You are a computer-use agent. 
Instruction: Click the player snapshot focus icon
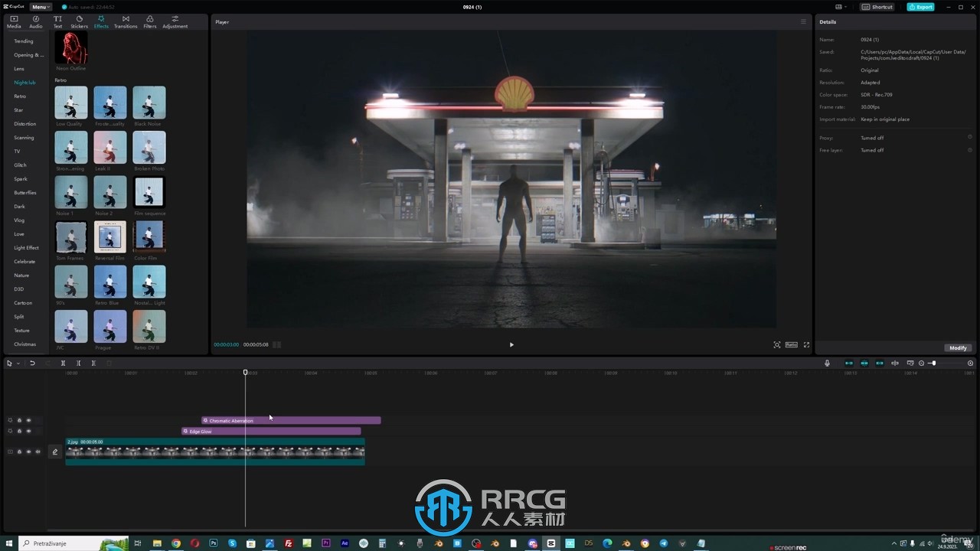pyautogui.click(x=777, y=345)
